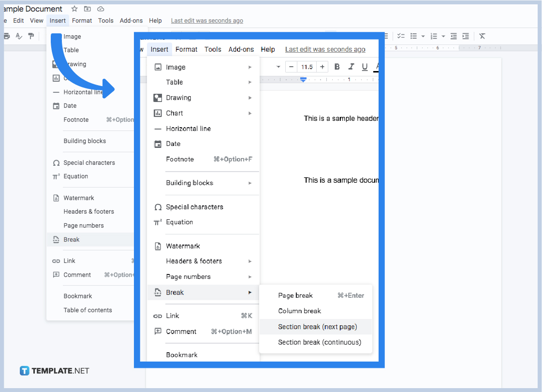Open the numbered list options dropdown arrow
The height and width of the screenshot is (392, 542).
coord(443,36)
